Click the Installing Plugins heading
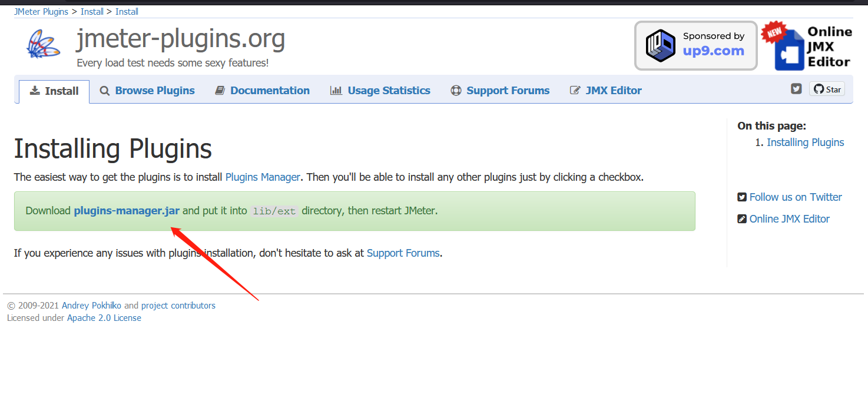The width and height of the screenshot is (868, 411). (x=113, y=149)
